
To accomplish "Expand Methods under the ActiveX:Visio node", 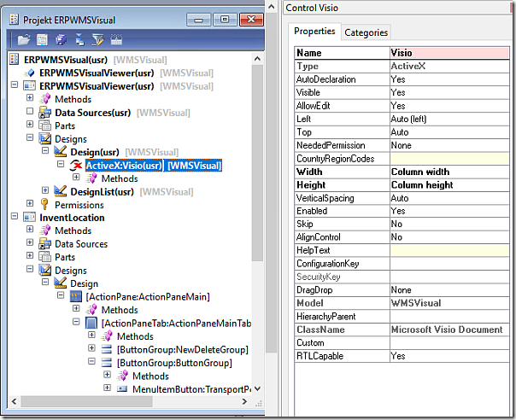I will (x=76, y=178).
